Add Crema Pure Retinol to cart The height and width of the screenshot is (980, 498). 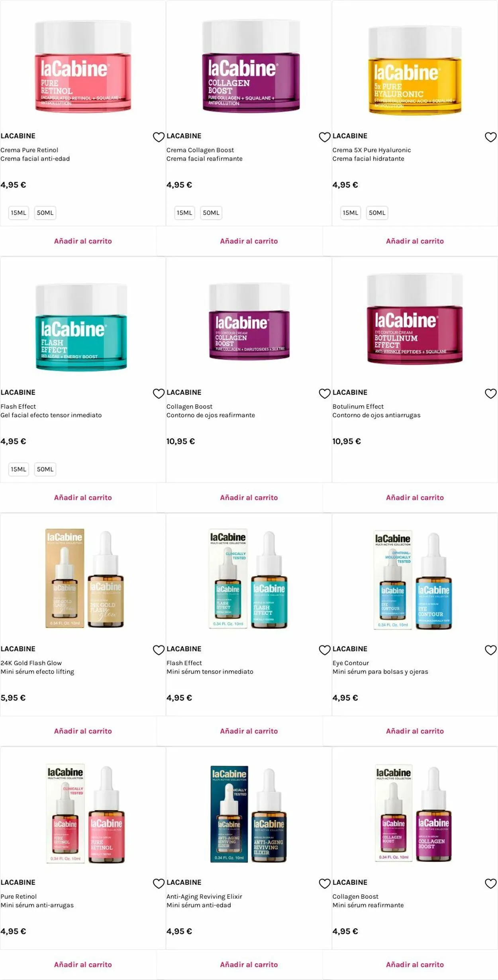coord(83,241)
